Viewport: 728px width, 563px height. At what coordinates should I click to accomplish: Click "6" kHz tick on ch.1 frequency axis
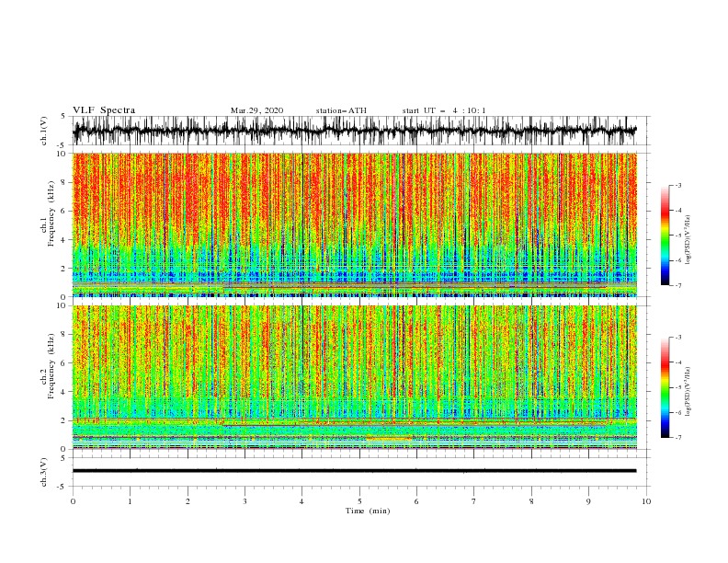point(63,211)
